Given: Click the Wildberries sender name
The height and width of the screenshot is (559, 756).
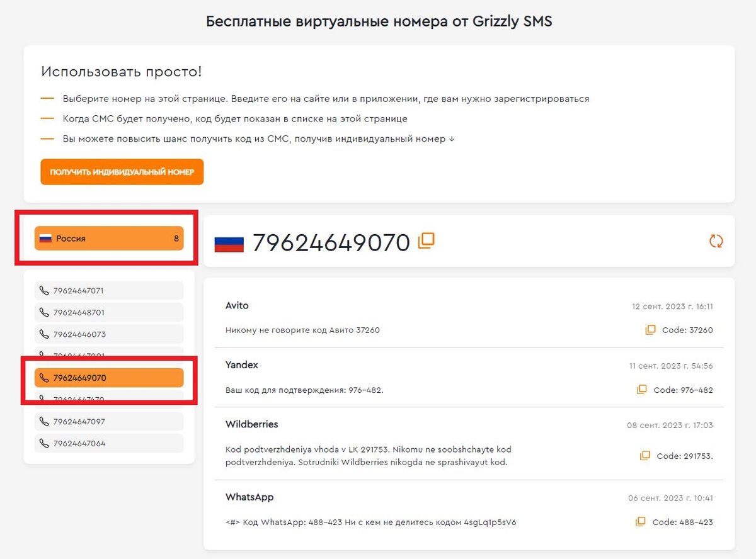Looking at the screenshot, I should pyautogui.click(x=252, y=424).
